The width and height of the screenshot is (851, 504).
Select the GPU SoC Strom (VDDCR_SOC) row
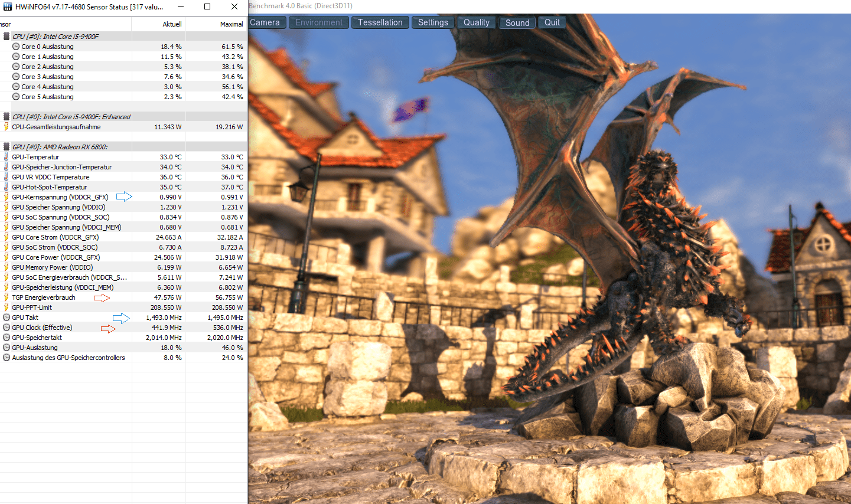click(x=123, y=247)
